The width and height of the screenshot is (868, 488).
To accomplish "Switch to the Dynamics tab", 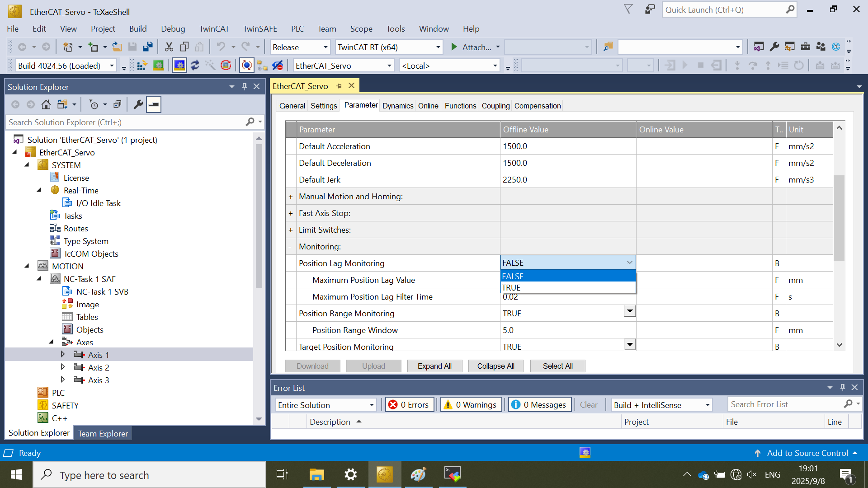I will [397, 106].
